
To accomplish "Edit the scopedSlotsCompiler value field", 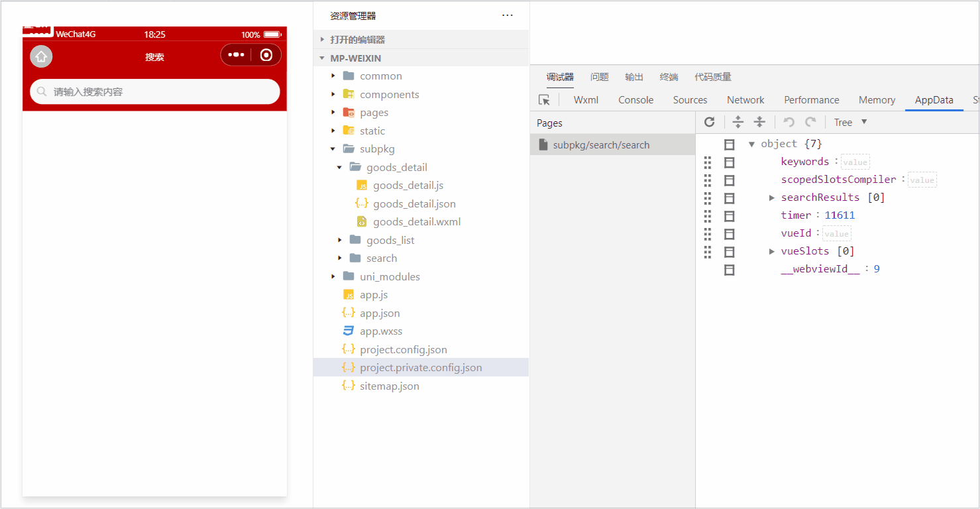I will coord(922,180).
